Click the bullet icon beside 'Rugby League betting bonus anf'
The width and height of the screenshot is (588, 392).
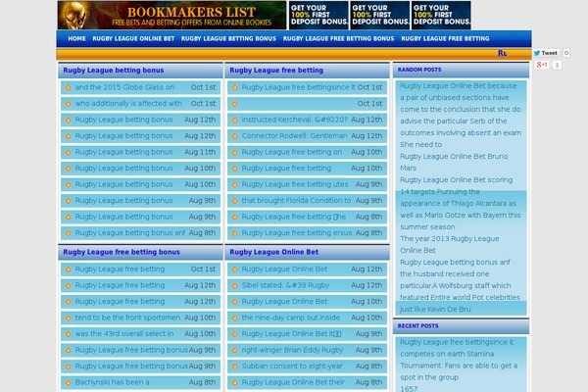(68, 233)
